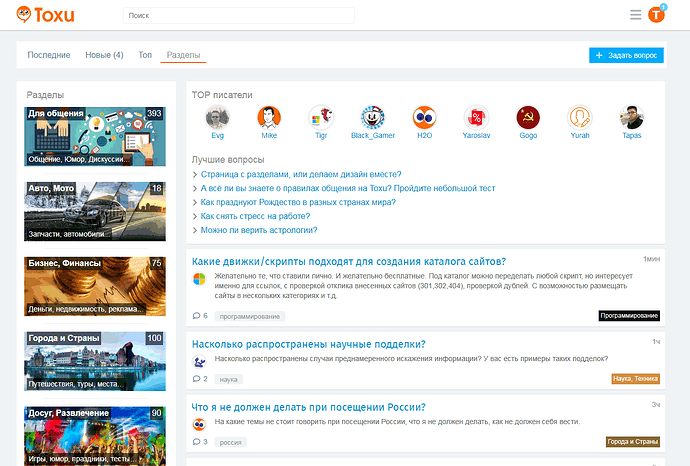The width and height of the screenshot is (690, 466).
Task: Open Yaroslav's writer avatar
Action: [476, 117]
